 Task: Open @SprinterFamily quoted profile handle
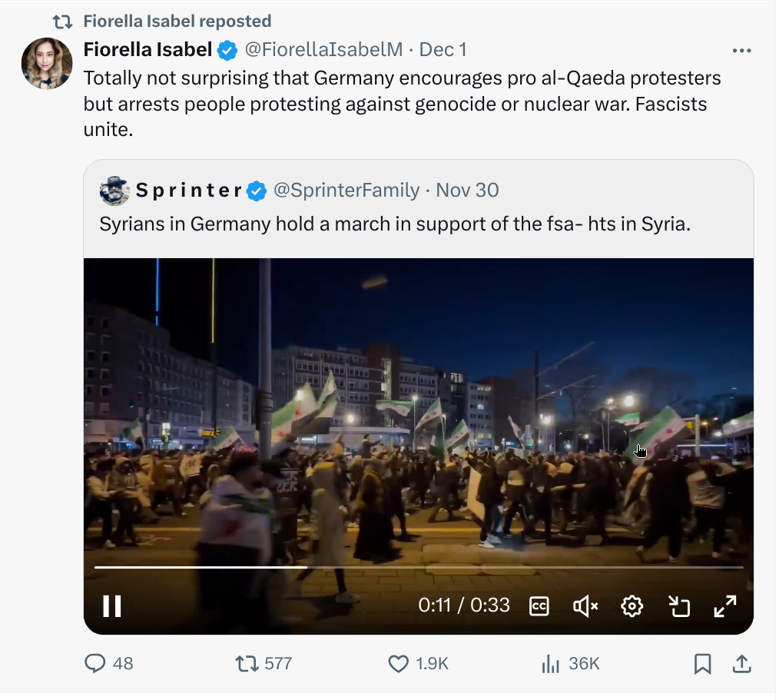coord(346,190)
